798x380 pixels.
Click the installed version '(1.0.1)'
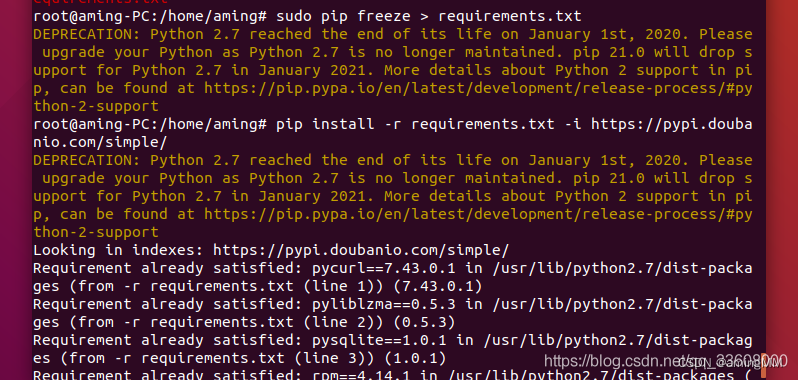[415, 359]
